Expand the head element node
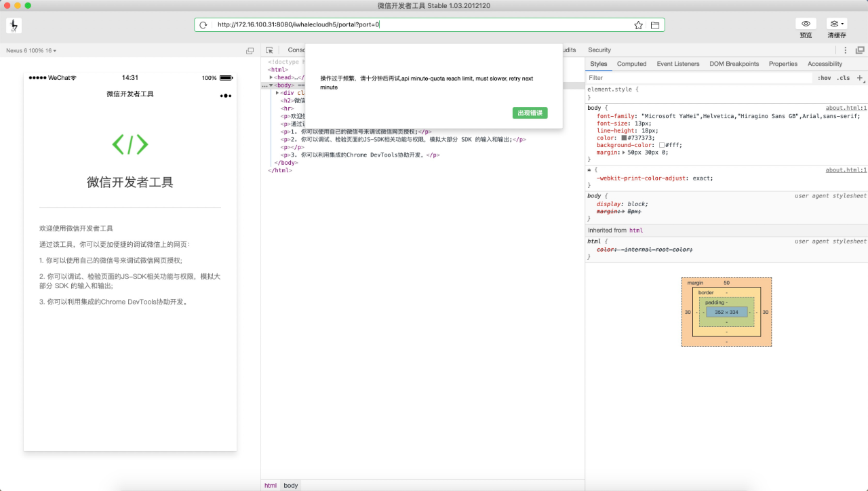This screenshot has width=868, height=491. (271, 78)
